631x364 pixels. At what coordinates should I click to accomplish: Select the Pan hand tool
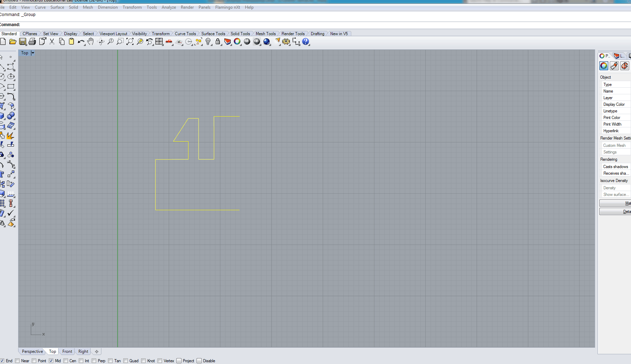click(x=91, y=42)
